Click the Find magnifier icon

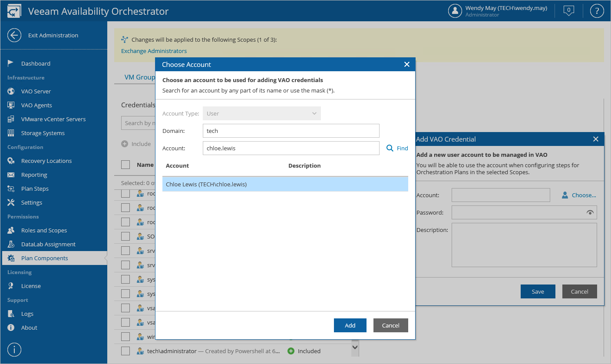click(390, 148)
